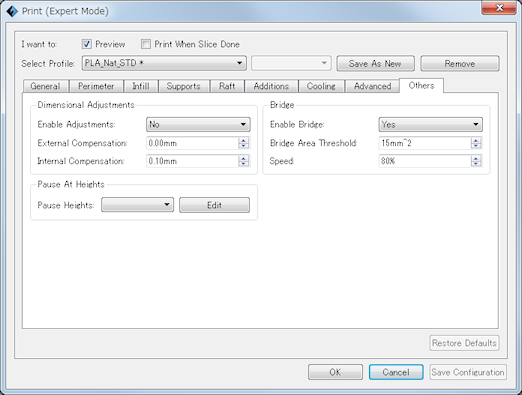Open the Infill tab
This screenshot has height=395, width=522.
click(x=141, y=86)
